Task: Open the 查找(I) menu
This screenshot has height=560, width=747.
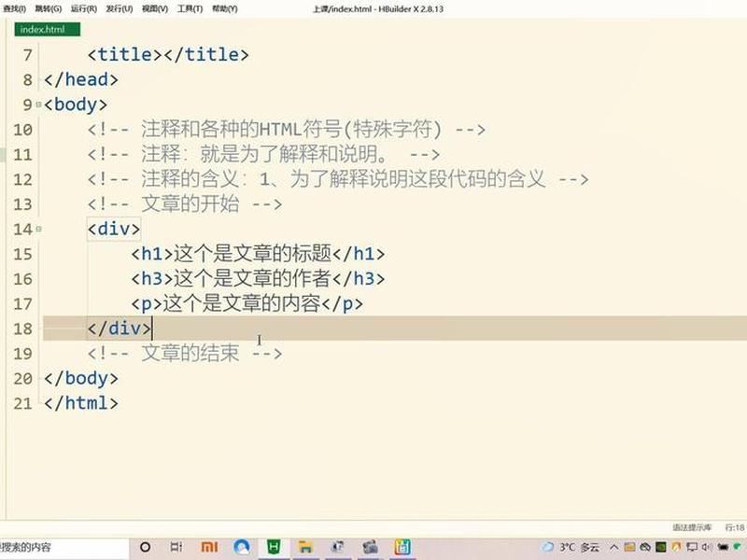Action: click(14, 9)
